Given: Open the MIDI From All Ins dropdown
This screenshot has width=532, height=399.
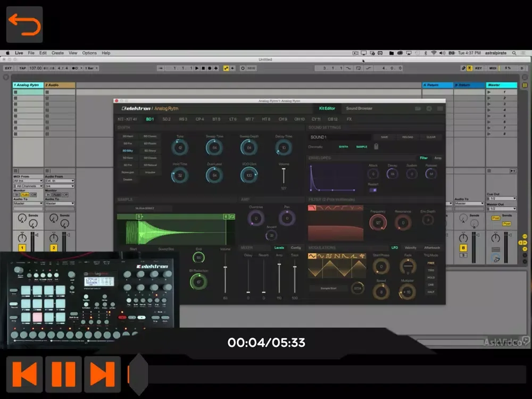Looking at the screenshot, I should [28, 181].
